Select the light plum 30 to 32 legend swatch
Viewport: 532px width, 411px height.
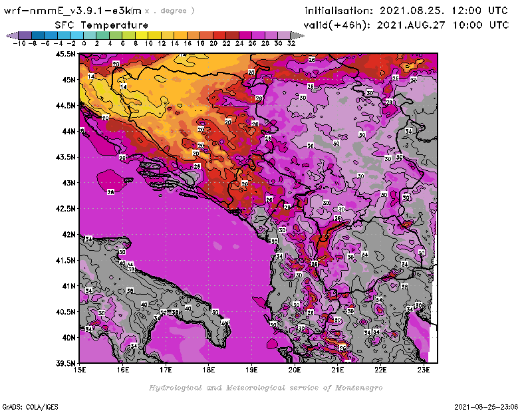[x=284, y=35]
